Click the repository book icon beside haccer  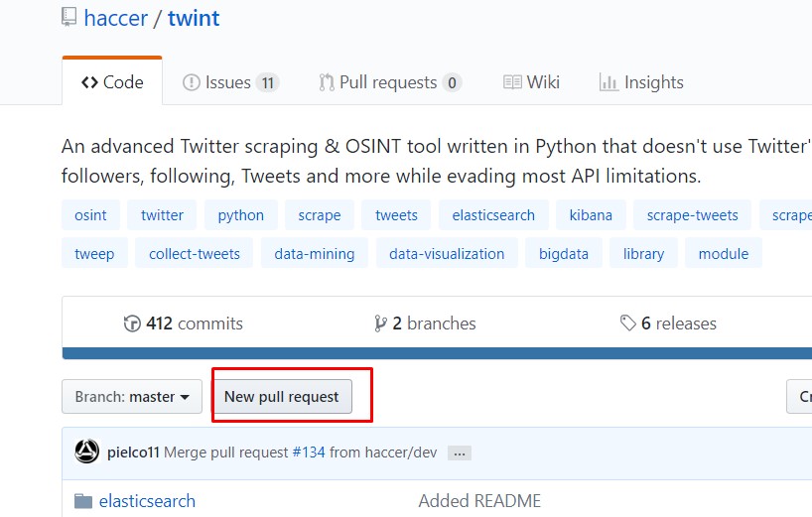pyautogui.click(x=68, y=17)
